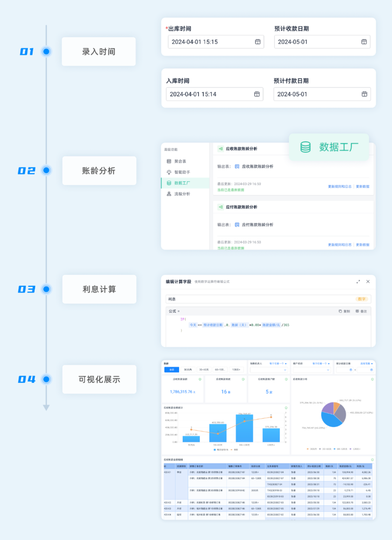Click the green info icon on 应收账款单数 card
Image resolution: width=392 pixels, height=540 pixels.
click(x=243, y=379)
